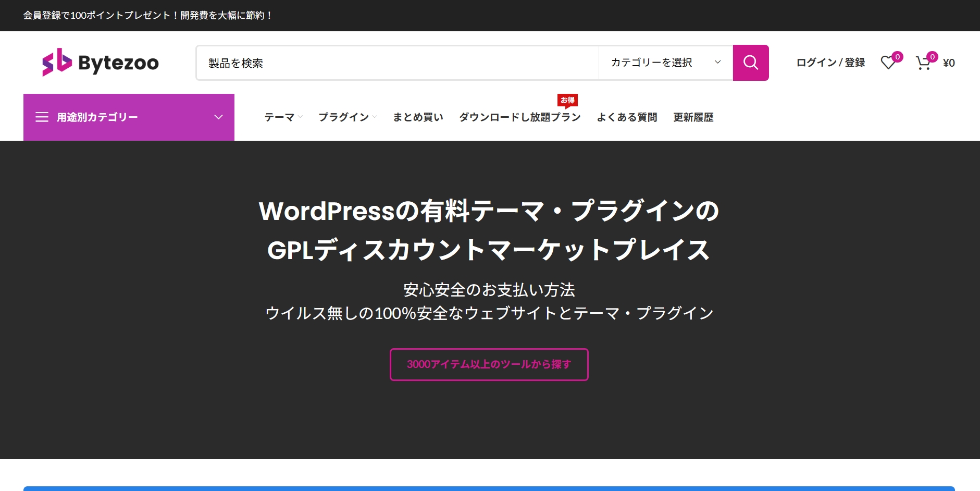Expand the 用途別カテゴリー menu chevron
This screenshot has width=980, height=491.
pos(218,117)
